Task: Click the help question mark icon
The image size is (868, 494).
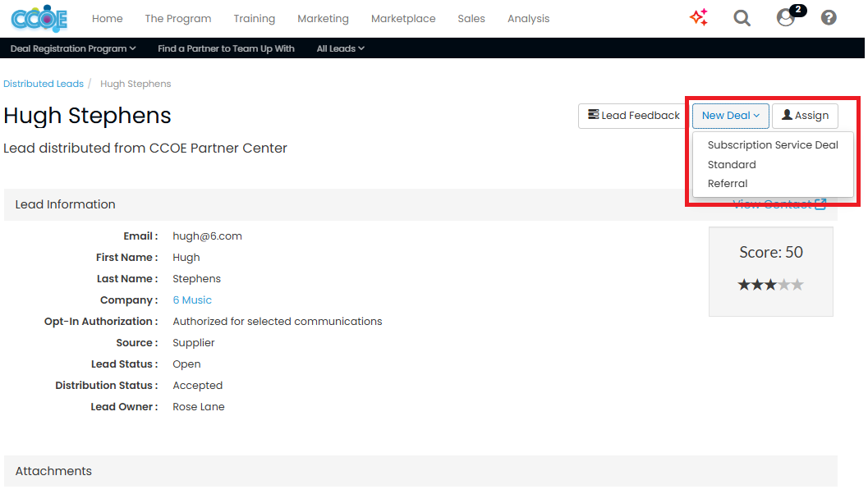Action: [x=829, y=17]
